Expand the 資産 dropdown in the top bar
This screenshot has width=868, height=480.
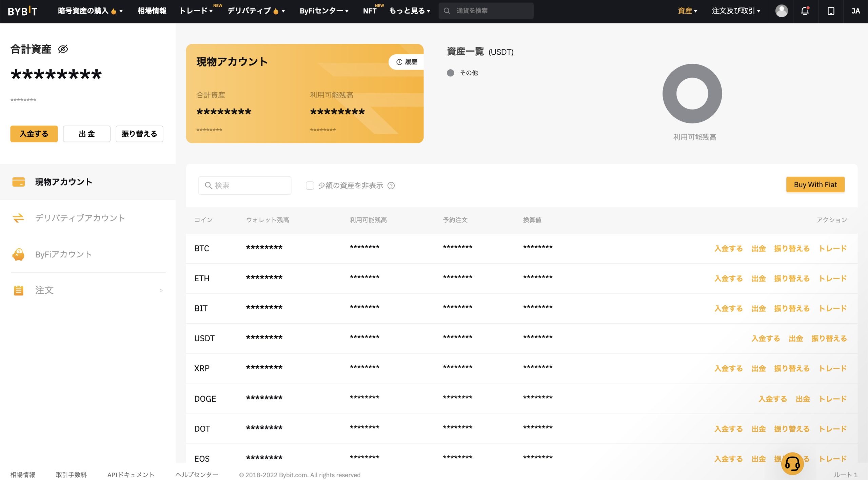pyautogui.click(x=687, y=11)
